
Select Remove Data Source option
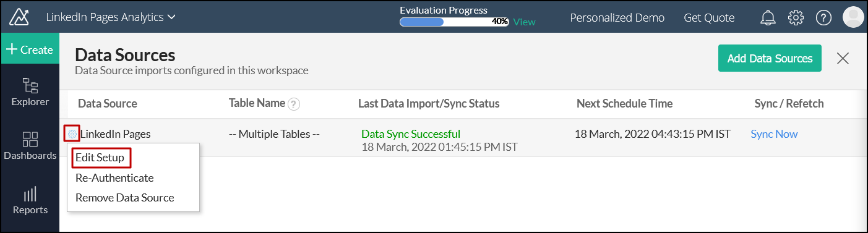pos(125,198)
